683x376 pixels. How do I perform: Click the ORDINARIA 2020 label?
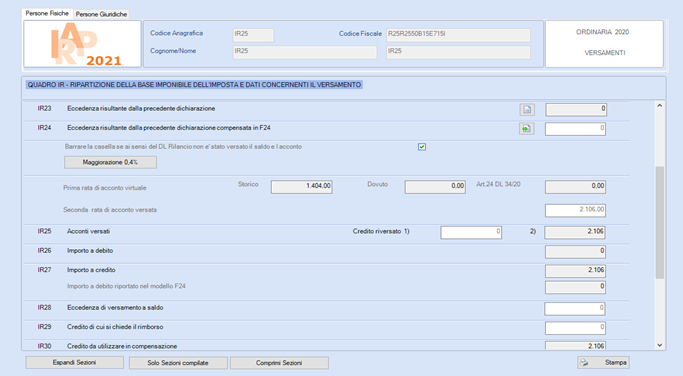(x=602, y=32)
